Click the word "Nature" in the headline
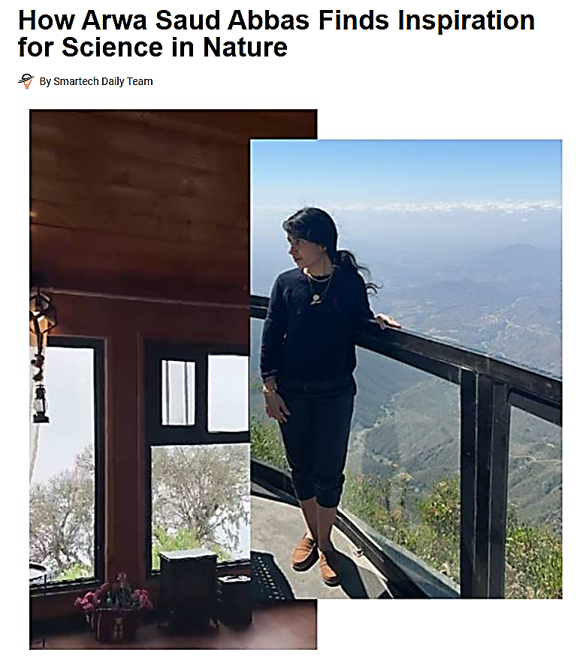Viewport: 586px width, 657px height. pos(245,47)
